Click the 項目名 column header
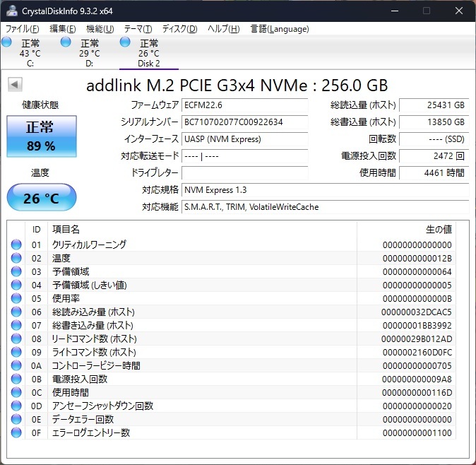 coord(202,229)
